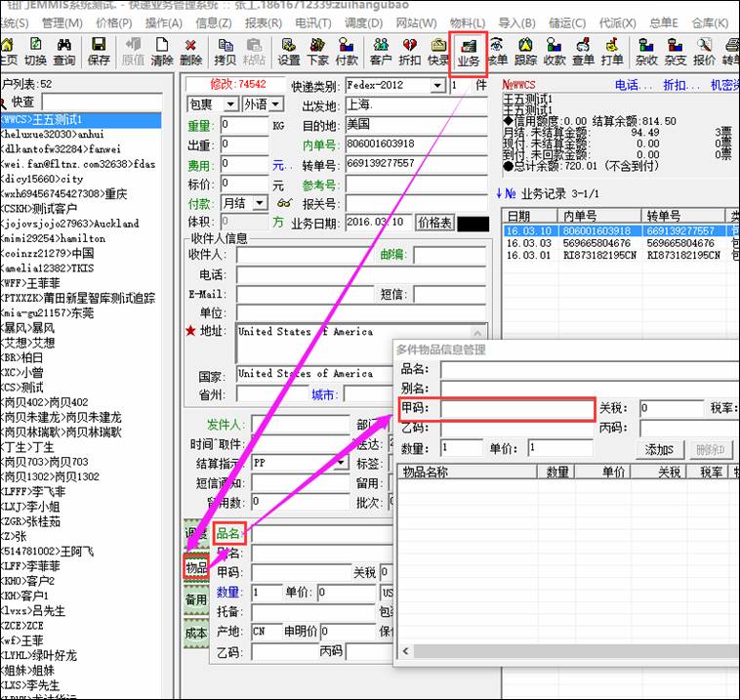Select the 物品 side tab
Image resolution: width=740 pixels, height=700 pixels.
(196, 567)
